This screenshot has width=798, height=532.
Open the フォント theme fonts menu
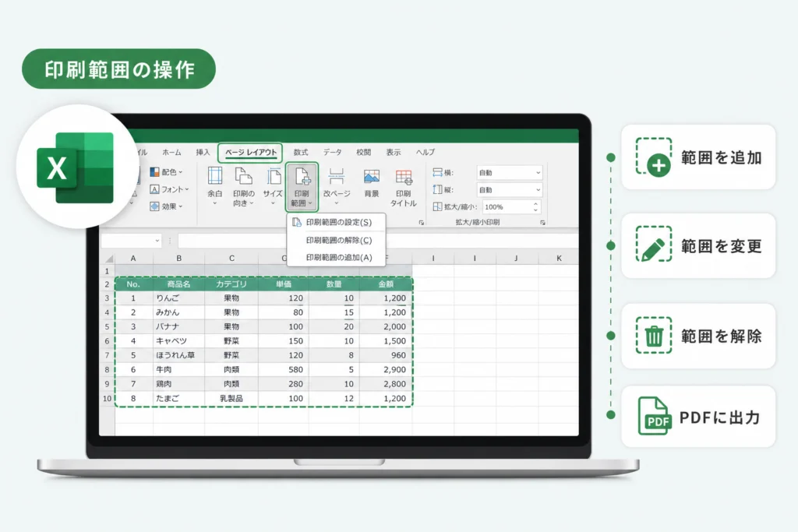pyautogui.click(x=169, y=189)
